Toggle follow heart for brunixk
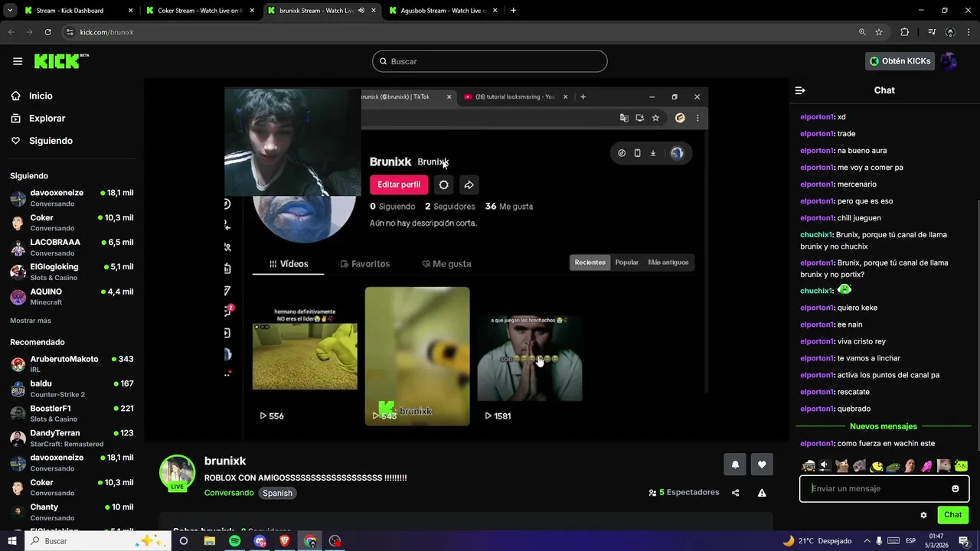The height and width of the screenshot is (551, 980). [x=762, y=465]
